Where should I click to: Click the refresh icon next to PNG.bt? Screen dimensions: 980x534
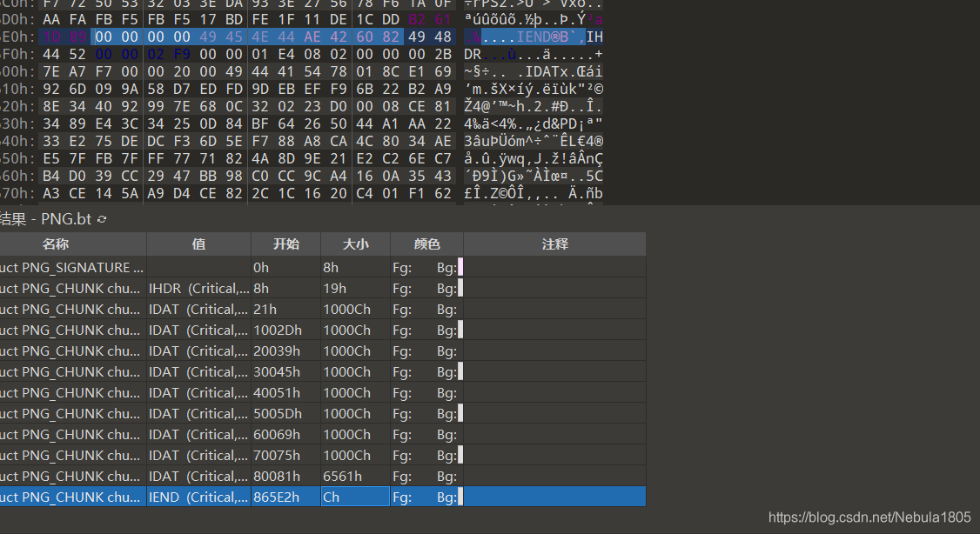click(x=102, y=219)
